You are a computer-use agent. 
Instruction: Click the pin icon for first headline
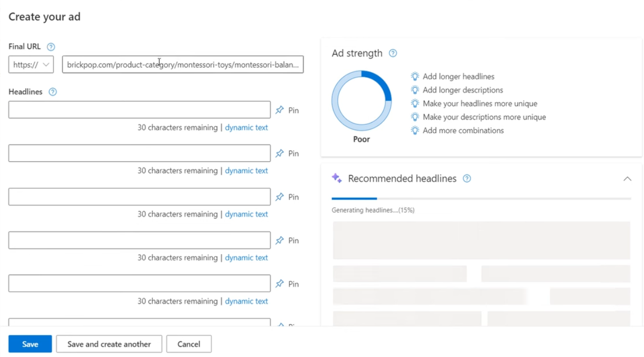280,110
